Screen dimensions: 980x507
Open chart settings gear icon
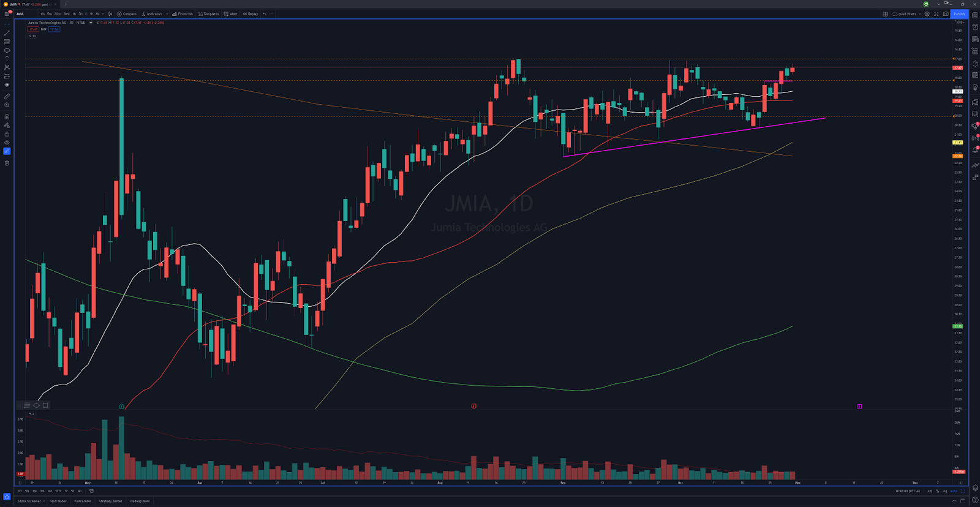(927, 14)
